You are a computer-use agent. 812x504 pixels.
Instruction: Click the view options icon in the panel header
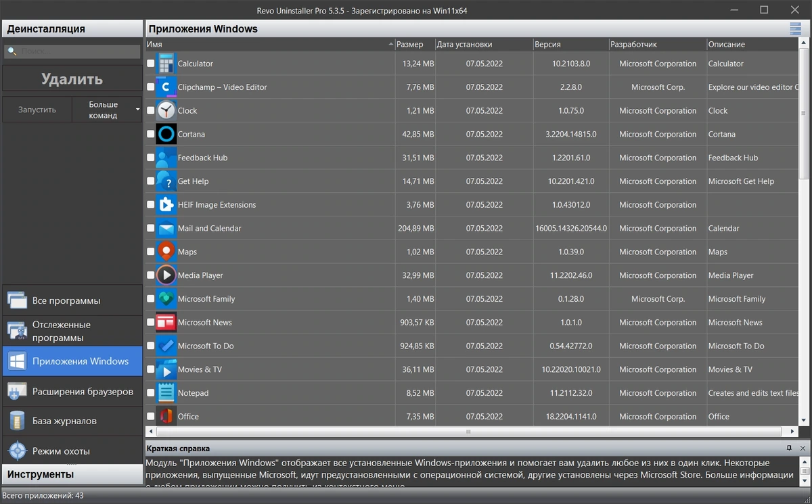[x=795, y=28]
